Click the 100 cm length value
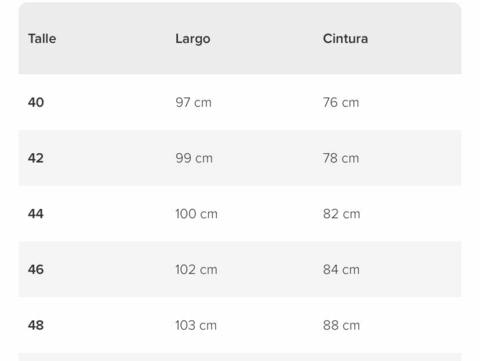 196,214
